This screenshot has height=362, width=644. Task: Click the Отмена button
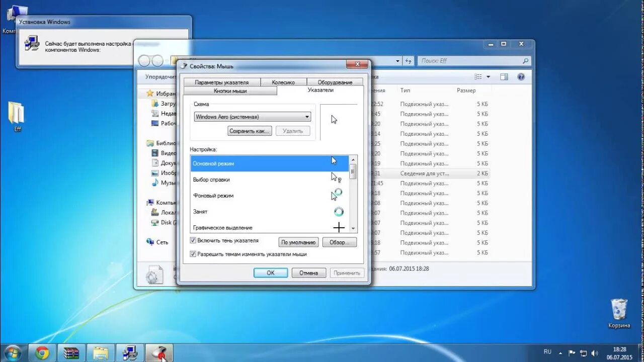(x=309, y=273)
